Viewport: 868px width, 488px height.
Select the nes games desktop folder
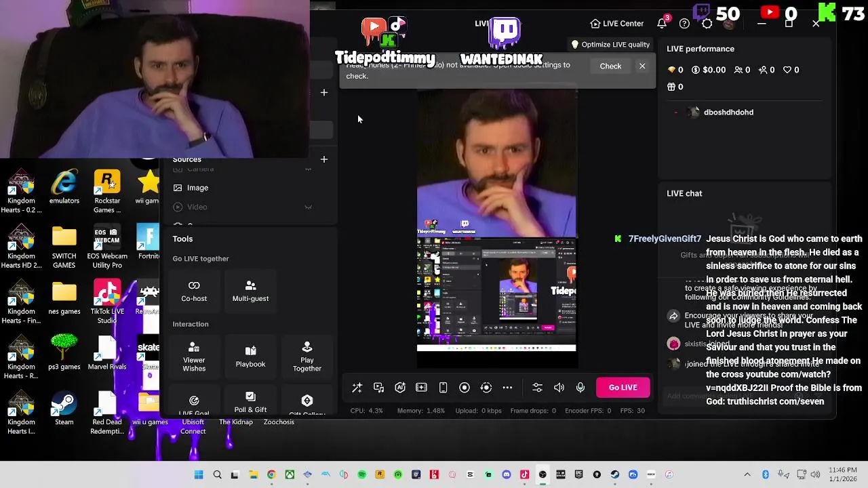[x=64, y=298]
